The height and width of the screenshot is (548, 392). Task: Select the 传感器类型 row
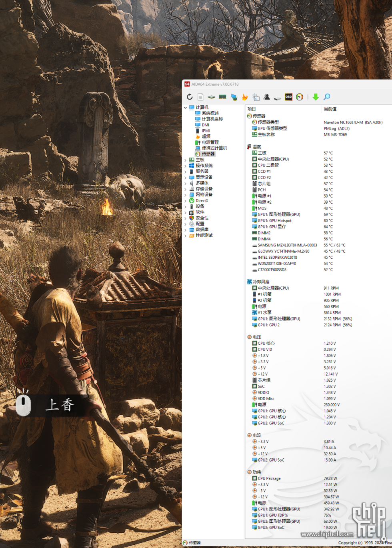click(x=318, y=122)
